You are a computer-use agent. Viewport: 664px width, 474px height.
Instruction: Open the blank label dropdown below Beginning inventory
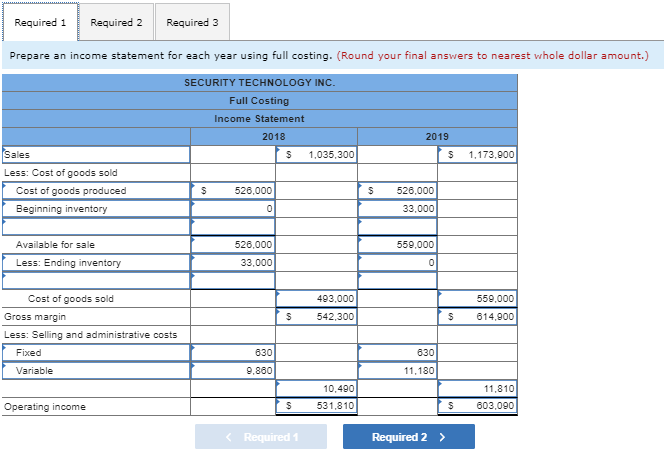(x=96, y=227)
